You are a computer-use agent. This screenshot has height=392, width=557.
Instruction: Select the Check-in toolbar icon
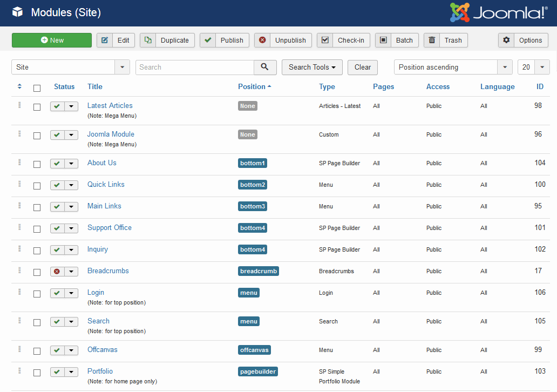coord(325,40)
